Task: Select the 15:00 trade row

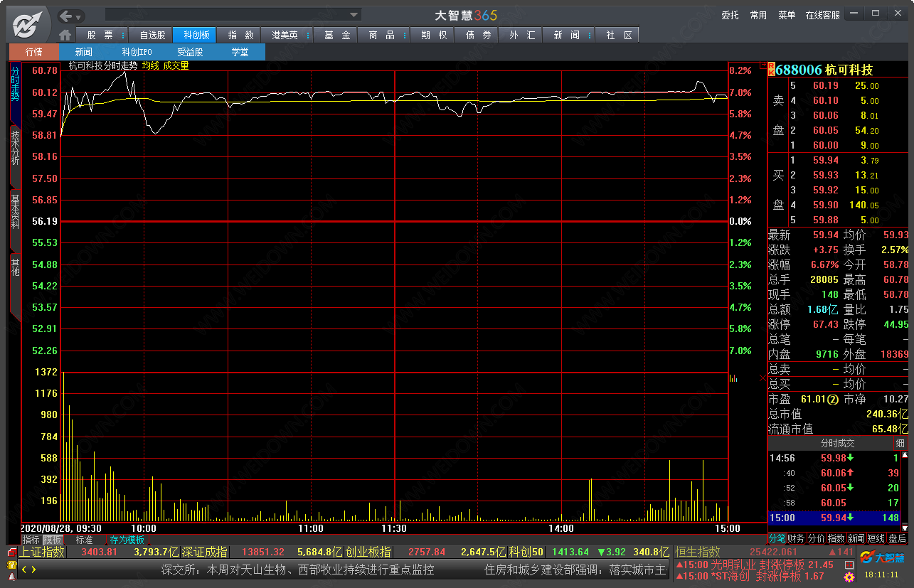Action: (834, 518)
